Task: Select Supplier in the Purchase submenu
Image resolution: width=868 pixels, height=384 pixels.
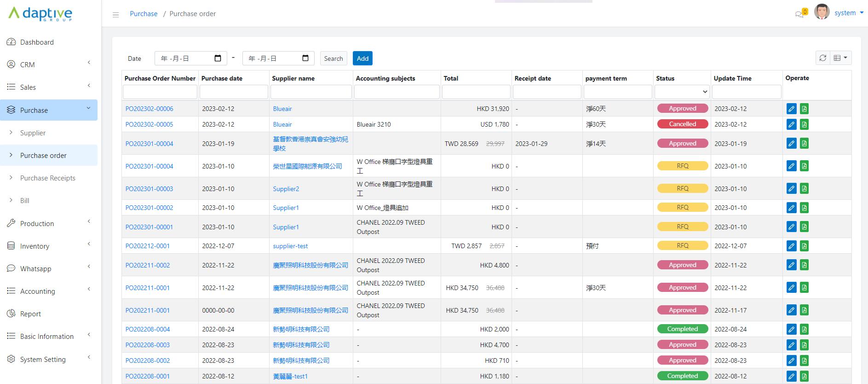Action: pos(33,133)
